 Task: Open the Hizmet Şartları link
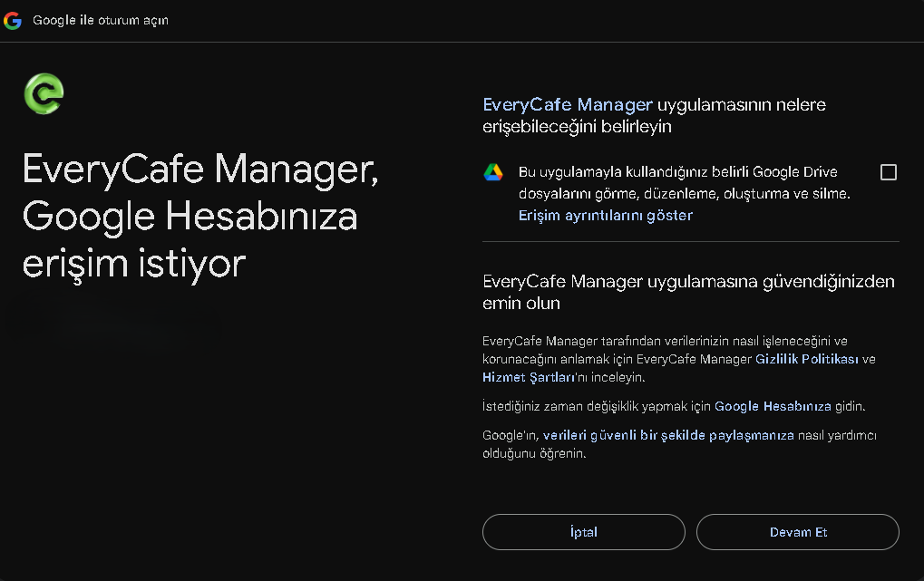pos(529,377)
